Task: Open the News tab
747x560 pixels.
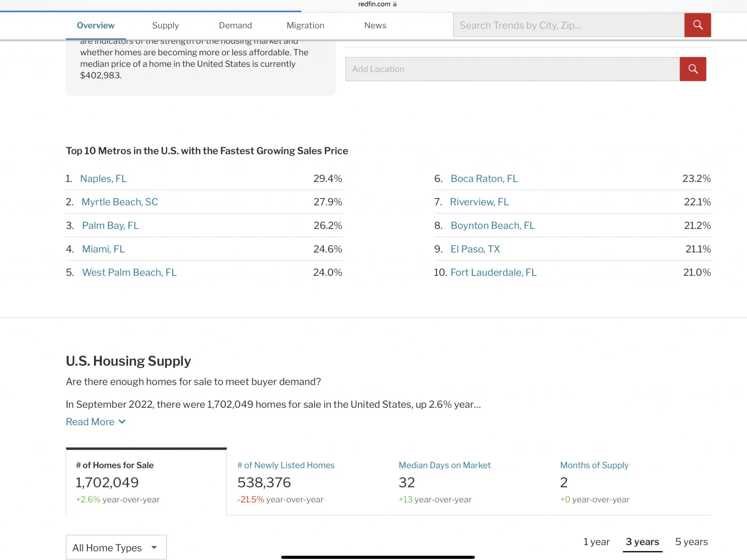Action: (x=375, y=25)
